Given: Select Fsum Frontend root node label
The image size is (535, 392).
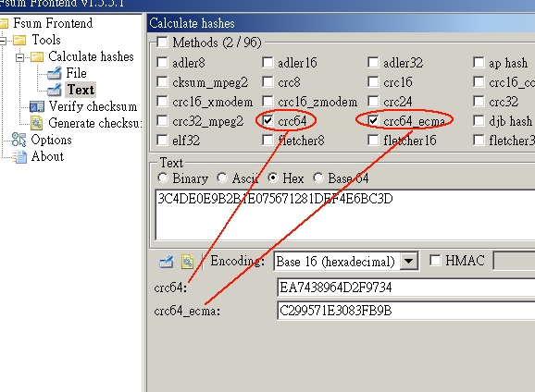Looking at the screenshot, I should click(53, 23).
